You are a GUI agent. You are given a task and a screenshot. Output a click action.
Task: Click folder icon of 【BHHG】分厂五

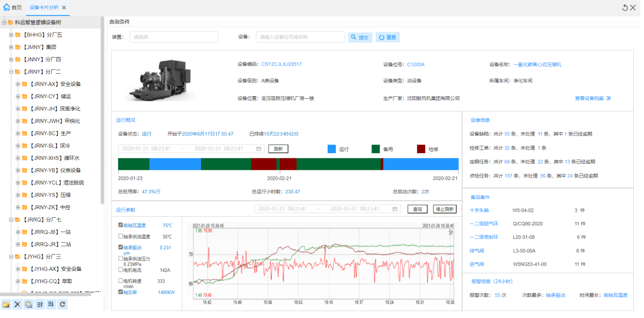18,35
